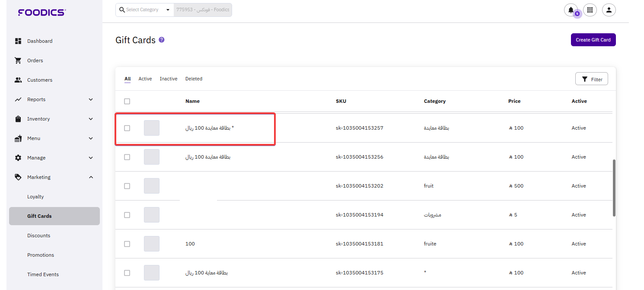Open Discounts in the Marketing submenu
This screenshot has width=644, height=290.
pyautogui.click(x=39, y=236)
